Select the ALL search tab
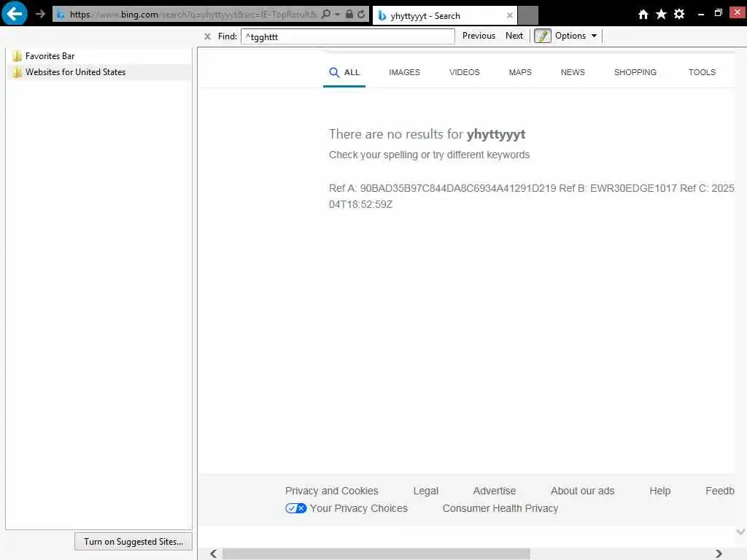 (x=344, y=72)
